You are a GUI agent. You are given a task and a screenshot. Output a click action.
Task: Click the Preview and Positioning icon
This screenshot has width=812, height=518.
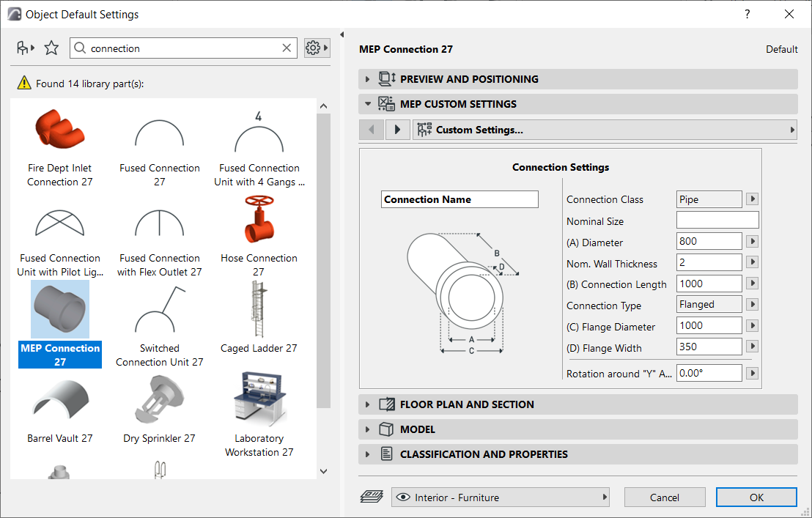pos(387,78)
